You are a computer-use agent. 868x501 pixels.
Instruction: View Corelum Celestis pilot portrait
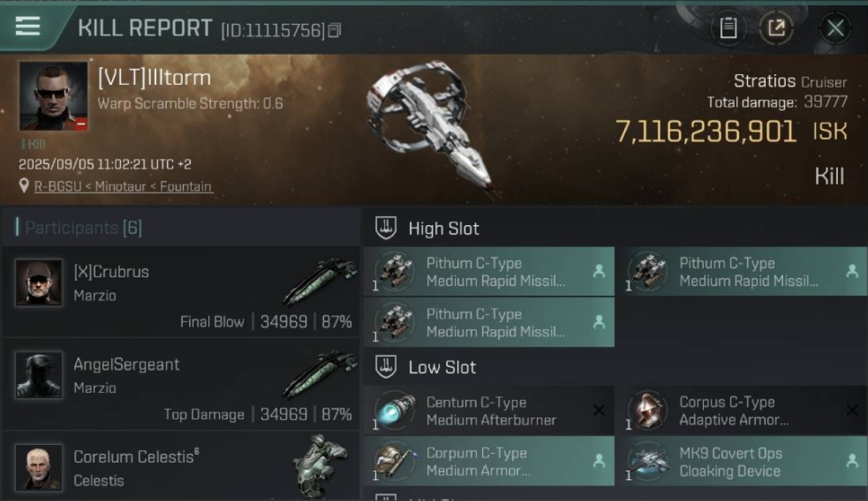[39, 467]
